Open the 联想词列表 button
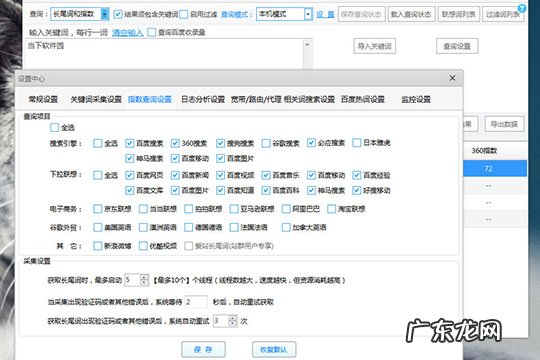 459,14
